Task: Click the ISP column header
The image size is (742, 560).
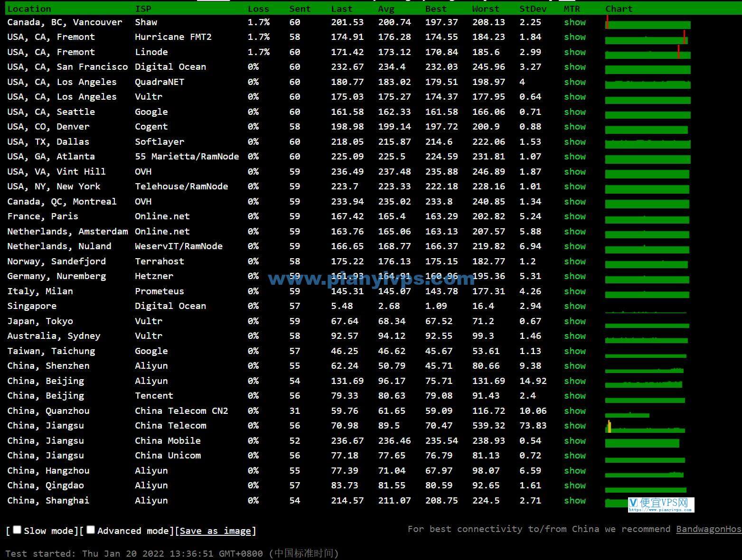Action: [143, 9]
